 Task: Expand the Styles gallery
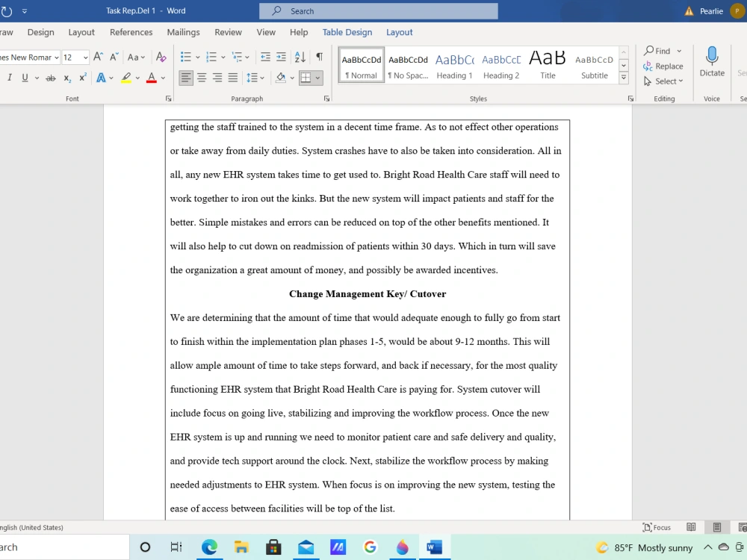tap(623, 78)
